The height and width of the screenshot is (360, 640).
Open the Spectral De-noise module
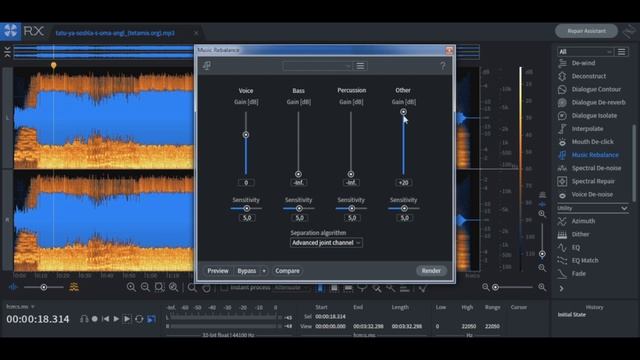tap(596, 168)
